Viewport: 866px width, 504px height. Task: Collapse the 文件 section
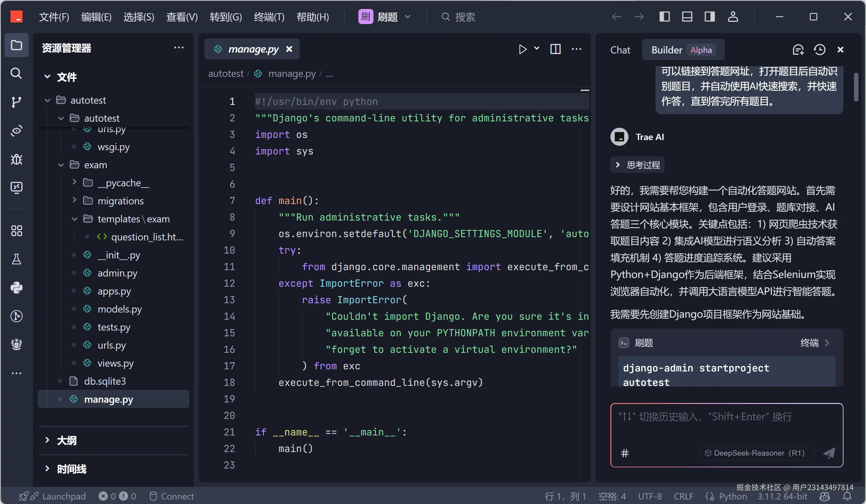pyautogui.click(x=48, y=77)
